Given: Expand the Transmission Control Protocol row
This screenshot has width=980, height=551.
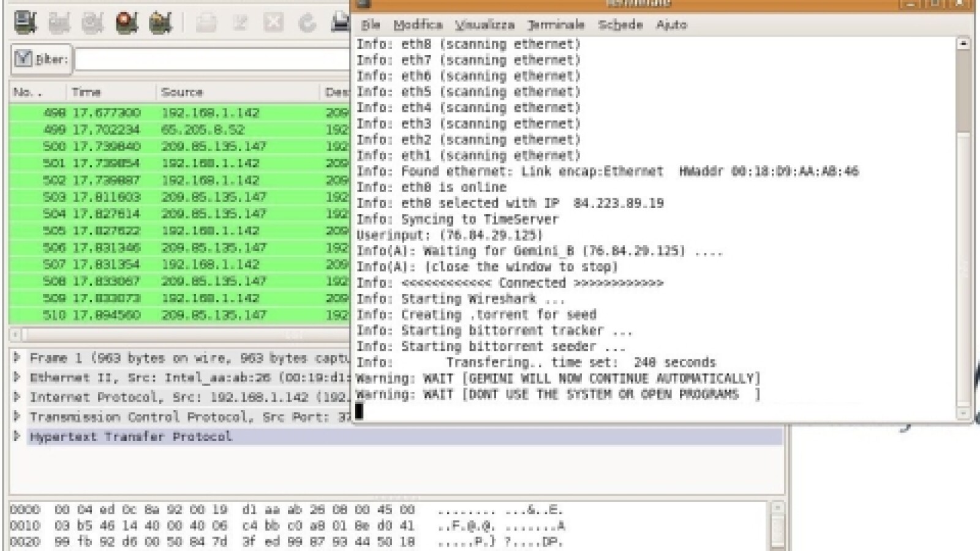Looking at the screenshot, I should (17, 416).
